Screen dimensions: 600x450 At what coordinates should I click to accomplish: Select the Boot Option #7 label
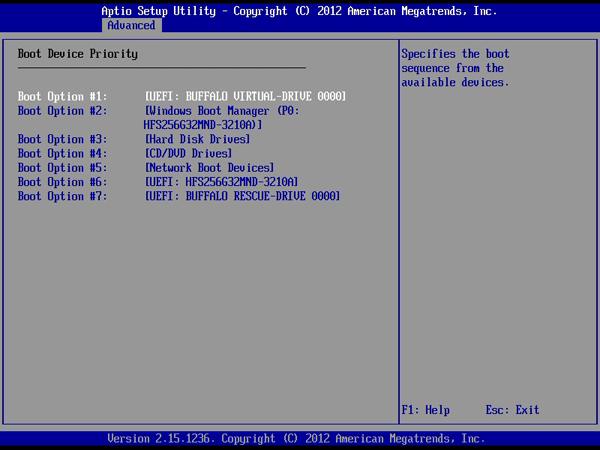[x=62, y=196]
